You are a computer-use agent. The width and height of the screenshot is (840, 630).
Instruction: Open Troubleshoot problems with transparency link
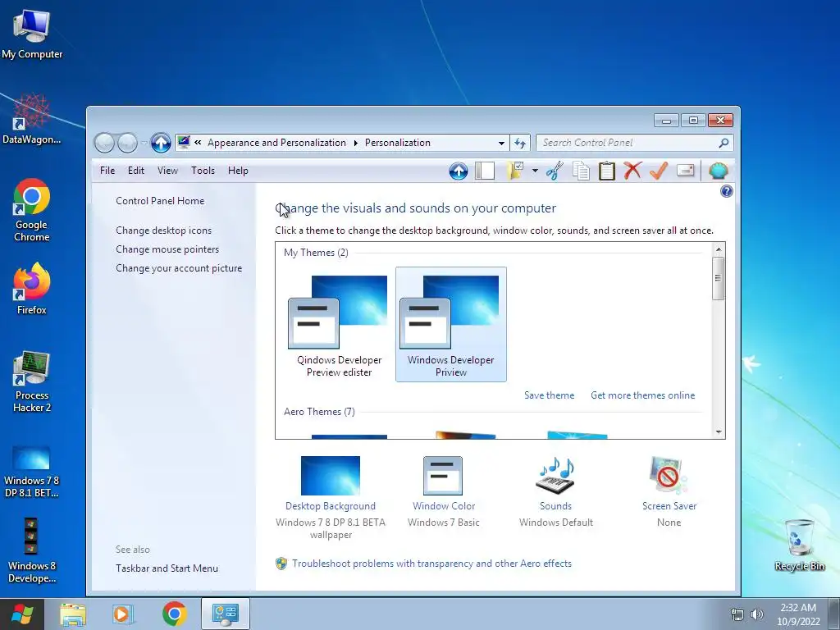click(x=431, y=564)
